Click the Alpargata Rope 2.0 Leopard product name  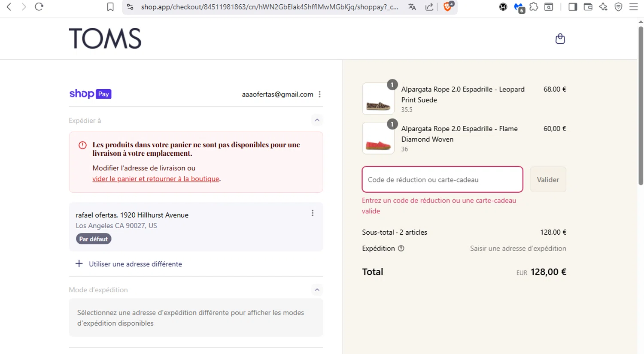463,94
